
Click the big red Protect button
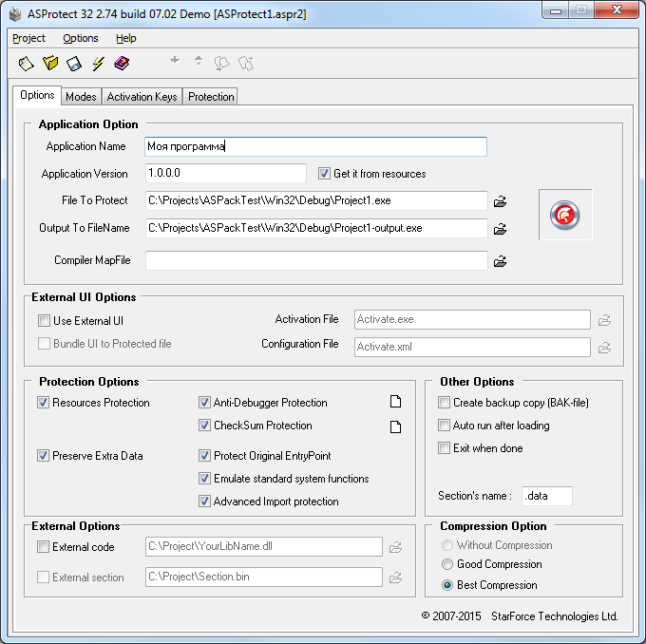[x=565, y=215]
